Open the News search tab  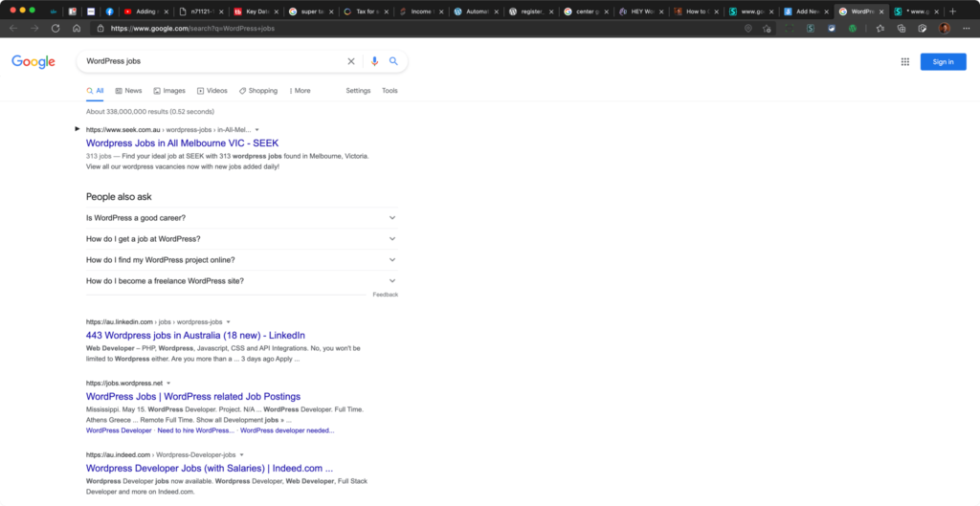[x=128, y=91]
